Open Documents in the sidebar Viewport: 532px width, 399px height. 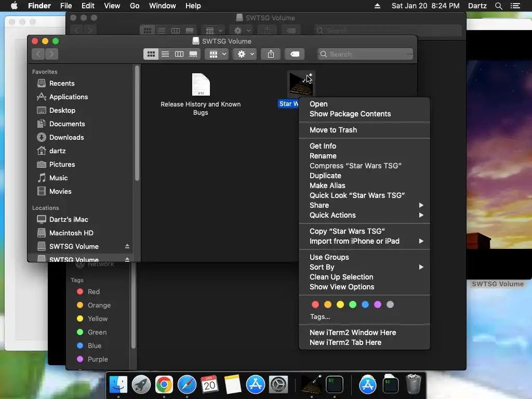pyautogui.click(x=67, y=124)
